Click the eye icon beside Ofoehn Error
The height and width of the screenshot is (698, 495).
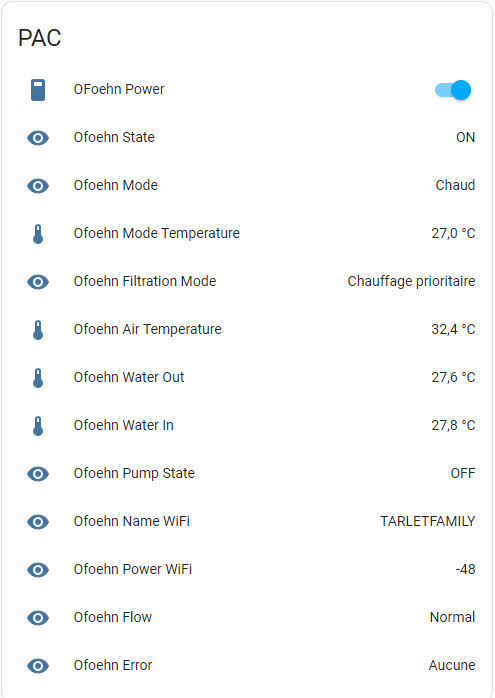[x=38, y=666]
